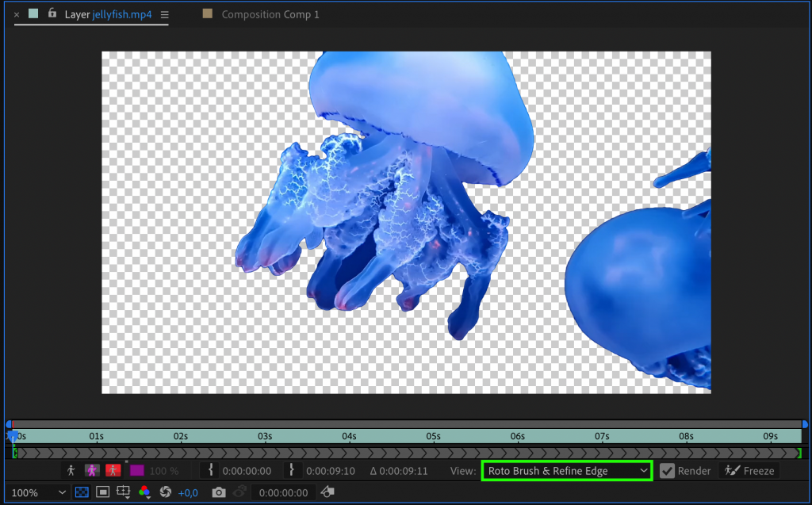Show the last snapshot with the eye icon

tap(240, 492)
